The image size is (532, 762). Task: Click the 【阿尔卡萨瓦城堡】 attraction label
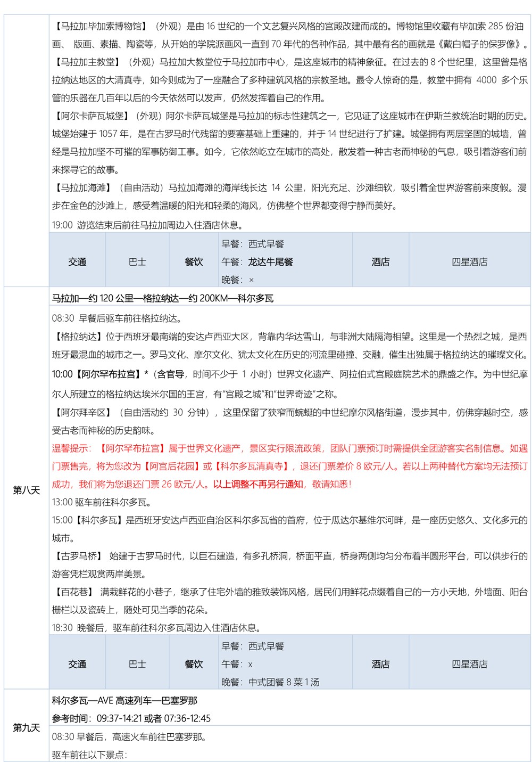pyautogui.click(x=92, y=116)
